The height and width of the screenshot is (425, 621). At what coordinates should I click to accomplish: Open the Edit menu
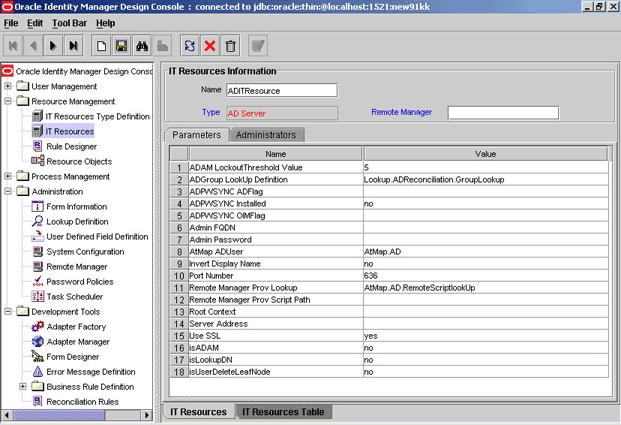35,23
